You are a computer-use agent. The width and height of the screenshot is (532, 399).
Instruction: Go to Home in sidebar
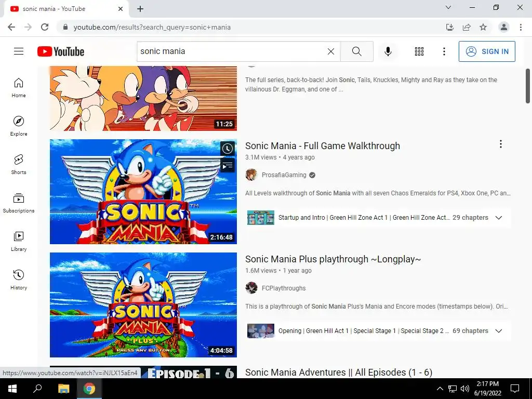coord(19,87)
